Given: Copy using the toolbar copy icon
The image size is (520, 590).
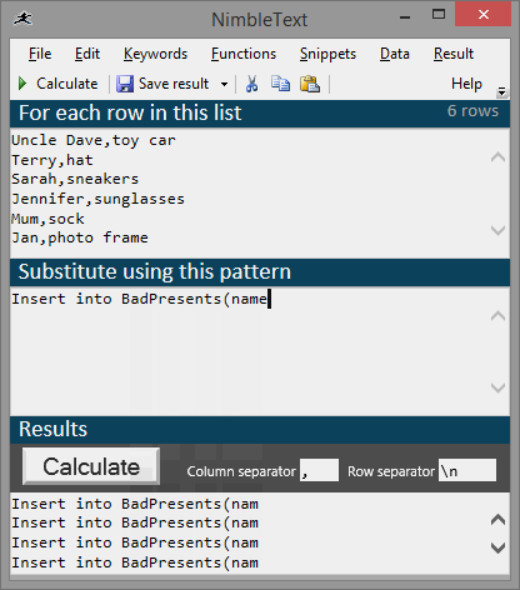Looking at the screenshot, I should [x=280, y=84].
